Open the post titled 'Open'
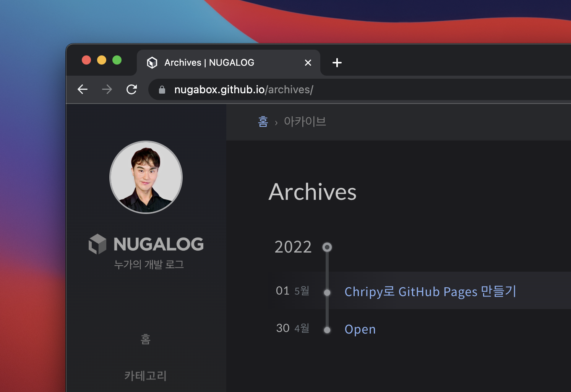 click(x=360, y=329)
